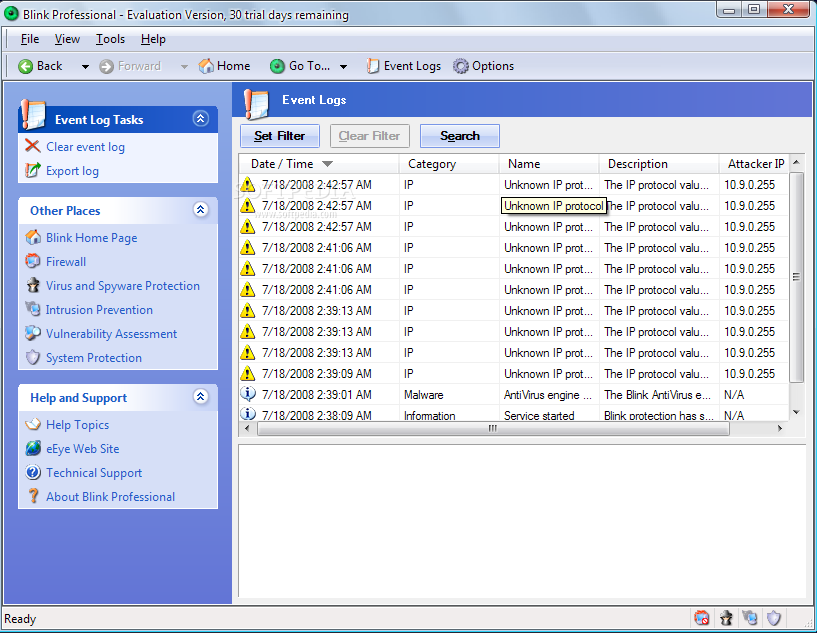This screenshot has height=633, width=817.
Task: Select the Malware category cell
Action: click(x=423, y=395)
